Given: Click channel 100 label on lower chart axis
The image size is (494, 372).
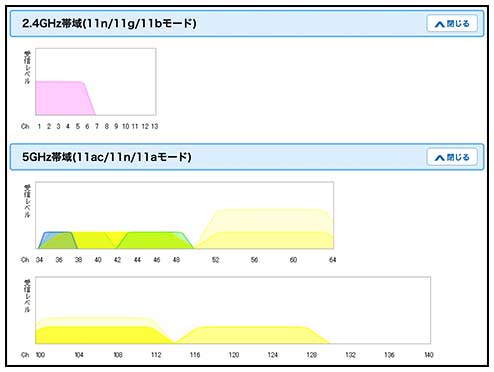Looking at the screenshot, I should click(x=40, y=355).
